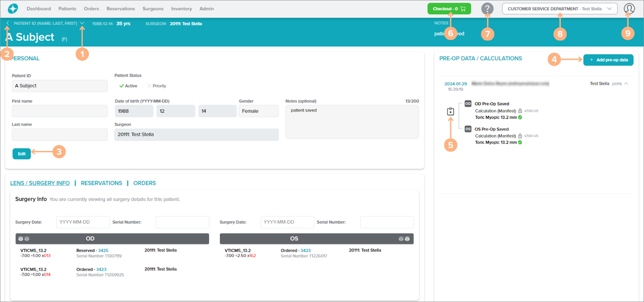The image size is (644, 302).
Task: Click the pre-op clipboard icon
Action: [451, 112]
